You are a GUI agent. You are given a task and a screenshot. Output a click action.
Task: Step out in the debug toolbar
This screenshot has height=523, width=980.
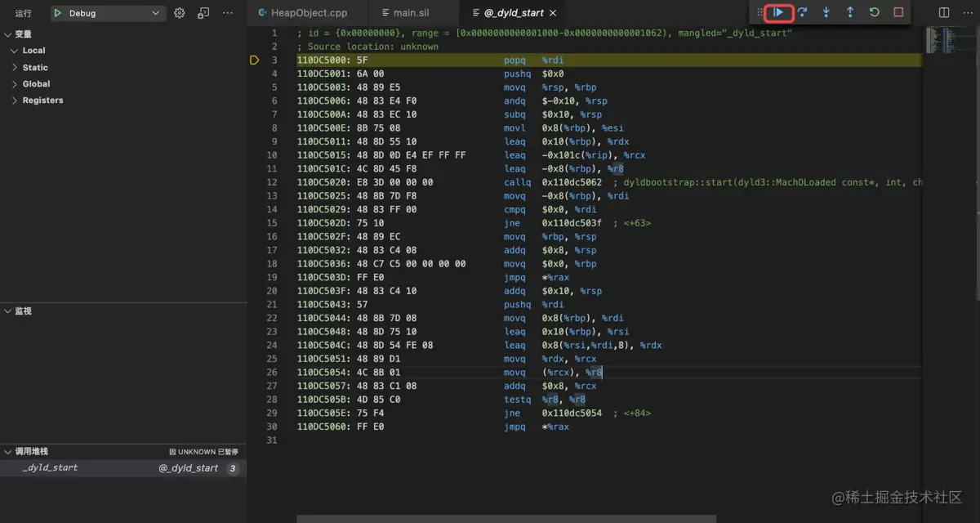pos(850,12)
